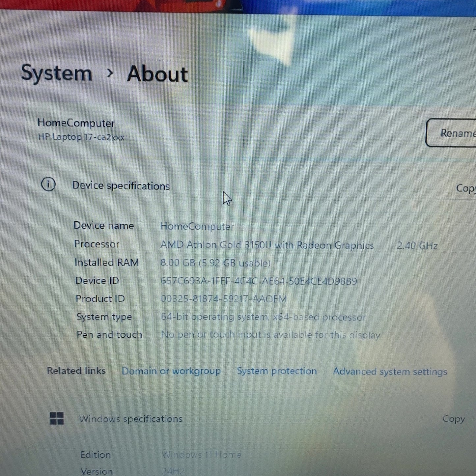Image resolution: width=476 pixels, height=476 pixels.
Task: Click the About page heading
Action: pyautogui.click(x=157, y=74)
